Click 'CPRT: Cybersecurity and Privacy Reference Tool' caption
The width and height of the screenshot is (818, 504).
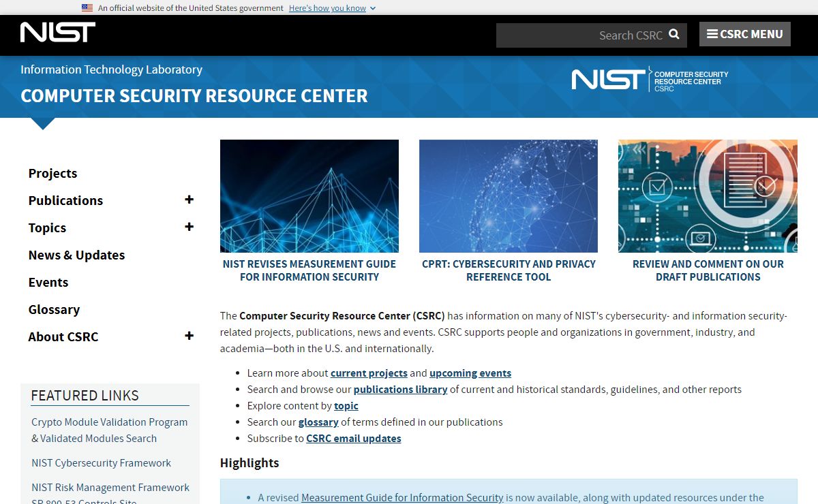[x=509, y=270]
